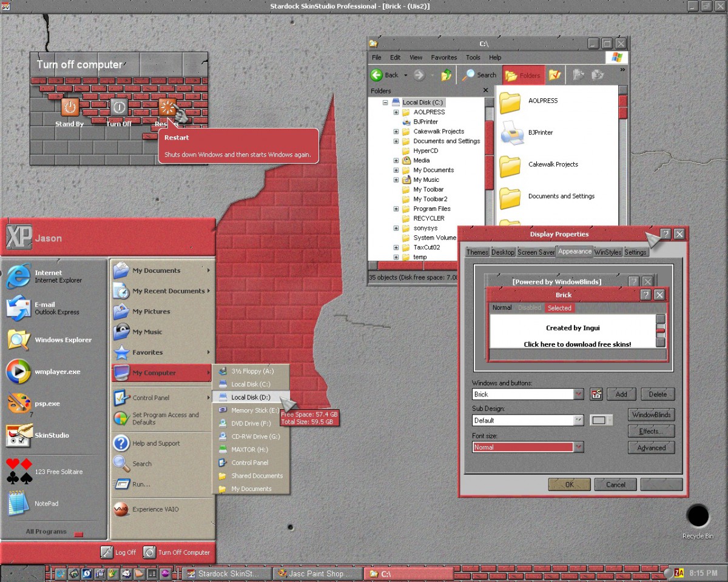
Task: Expand Documents and Settings in folder tree
Action: point(396,141)
